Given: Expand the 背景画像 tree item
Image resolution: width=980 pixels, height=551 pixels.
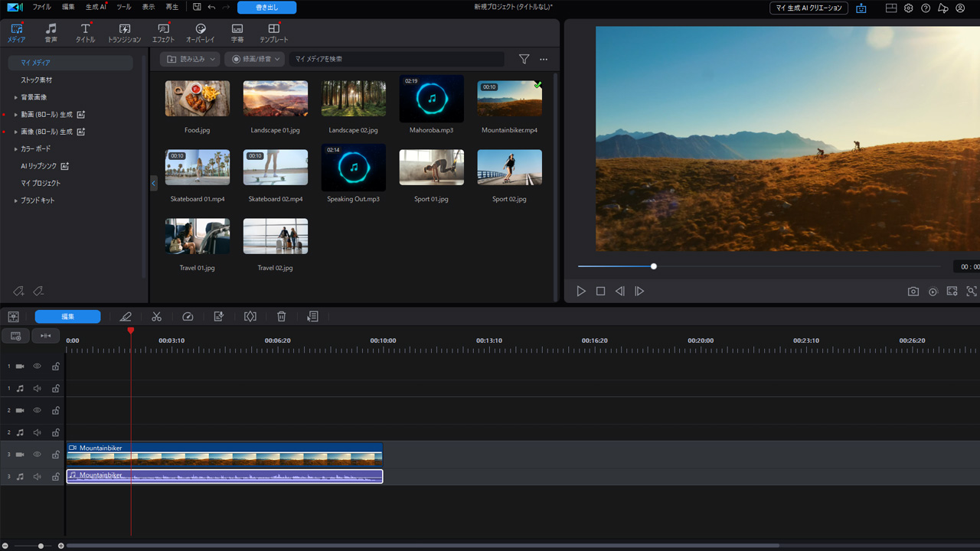Looking at the screenshot, I should [x=16, y=97].
